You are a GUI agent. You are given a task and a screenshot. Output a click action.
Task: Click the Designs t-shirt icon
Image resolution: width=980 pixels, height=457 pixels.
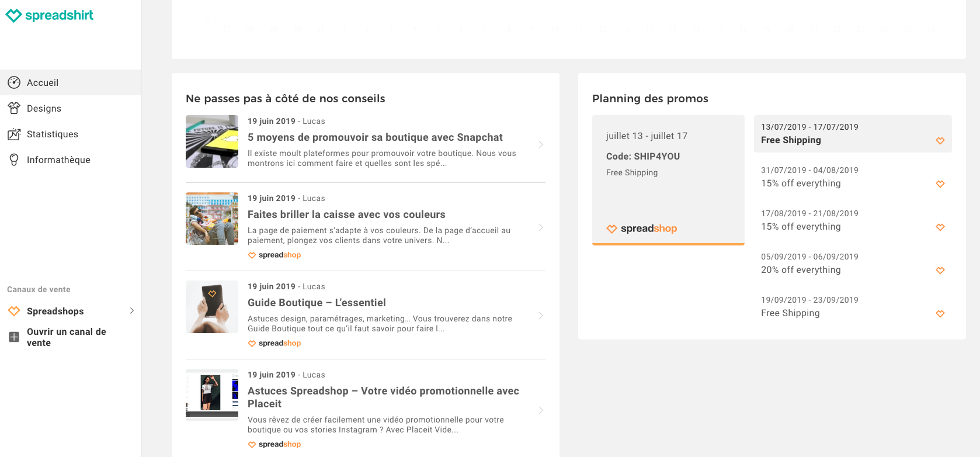tap(14, 108)
